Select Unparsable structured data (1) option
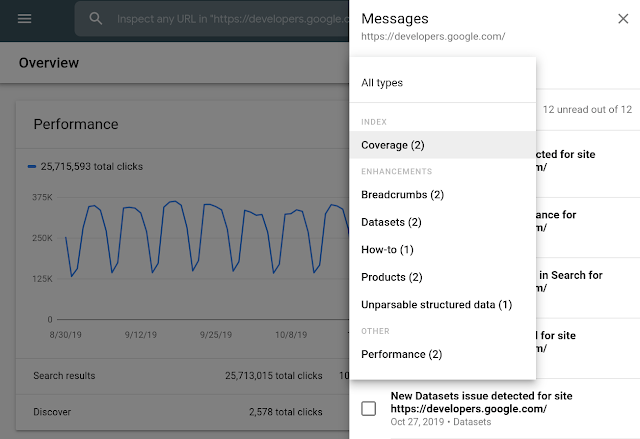Screen dimensions: 640x439 (436, 304)
